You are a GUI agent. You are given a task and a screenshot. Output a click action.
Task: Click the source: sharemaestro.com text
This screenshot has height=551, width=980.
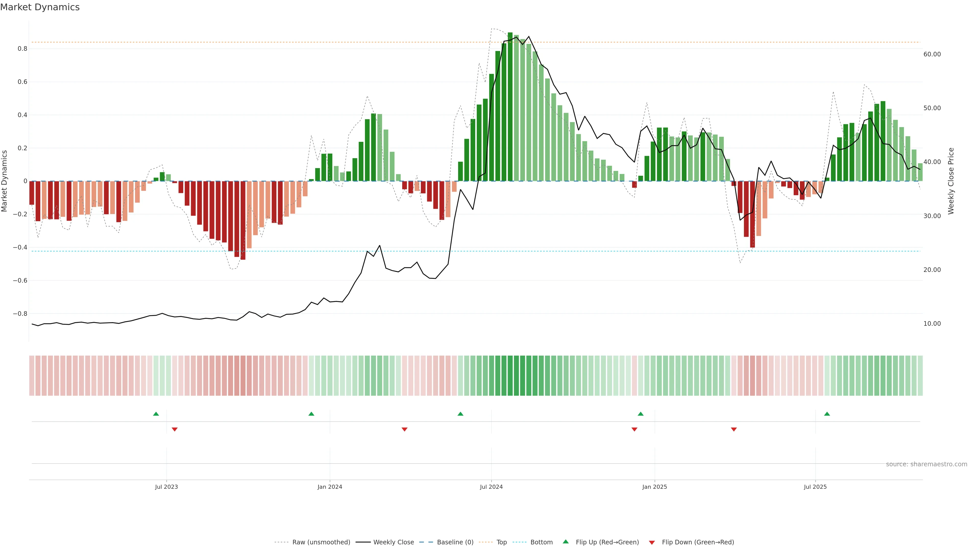(x=926, y=464)
